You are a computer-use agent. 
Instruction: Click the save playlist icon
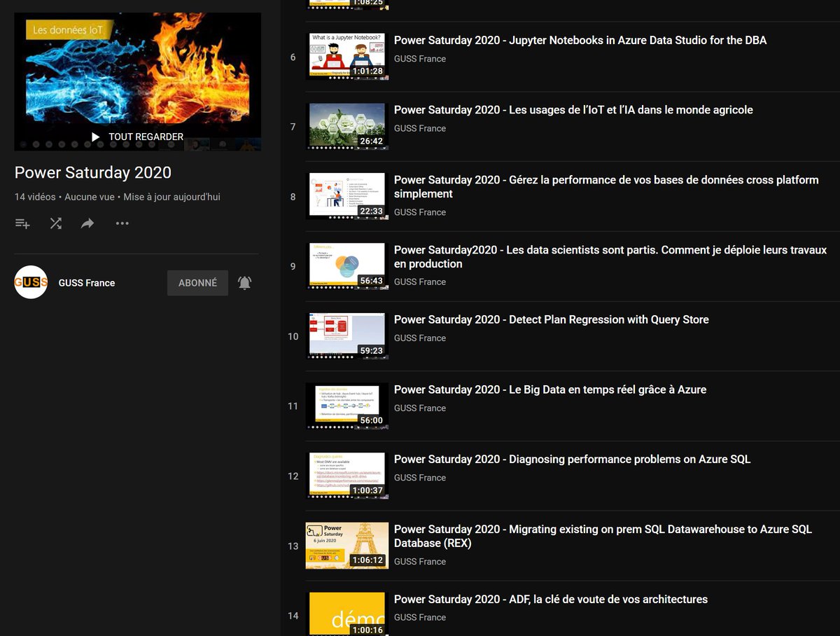click(x=22, y=223)
